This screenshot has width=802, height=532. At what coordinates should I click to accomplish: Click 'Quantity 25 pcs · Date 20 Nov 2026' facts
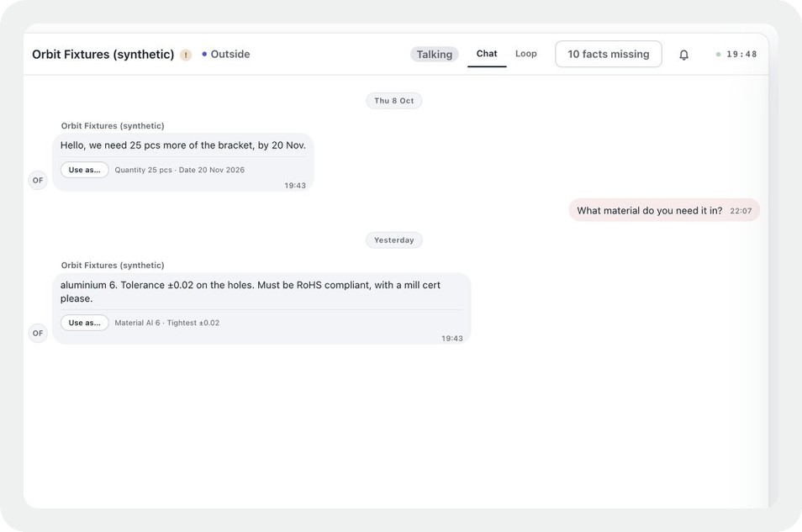tap(180, 170)
